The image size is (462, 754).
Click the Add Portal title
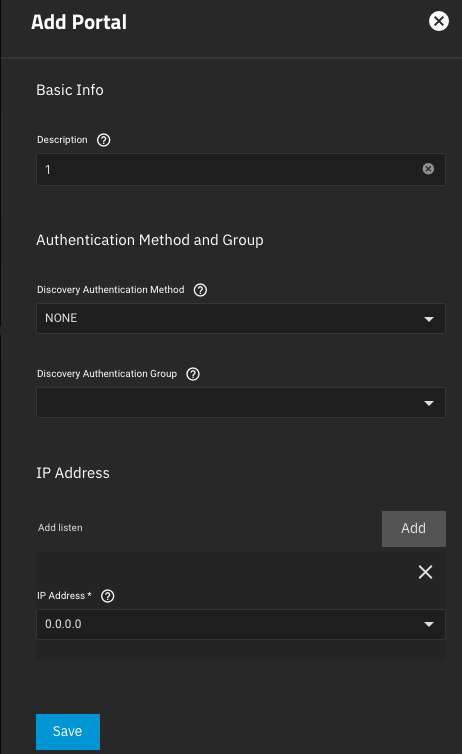[x=79, y=22]
